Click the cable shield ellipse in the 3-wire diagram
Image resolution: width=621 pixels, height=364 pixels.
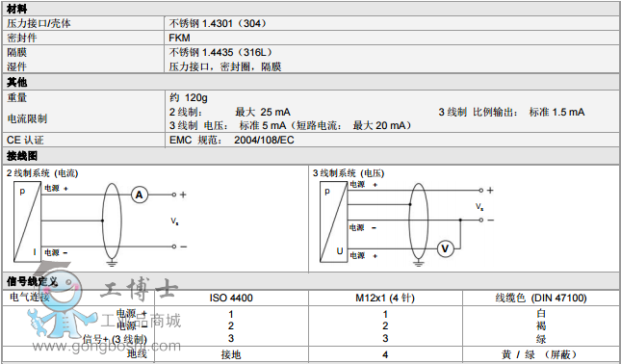pos(419,221)
